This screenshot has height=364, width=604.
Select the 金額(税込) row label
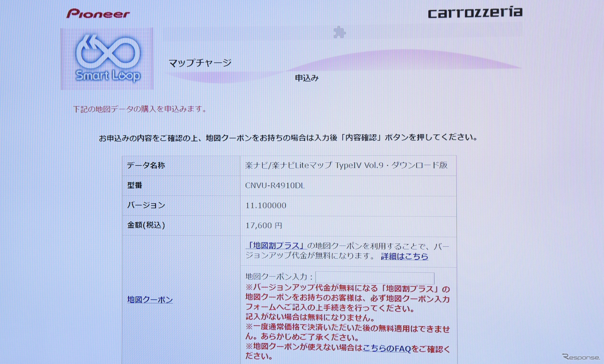pyautogui.click(x=146, y=225)
